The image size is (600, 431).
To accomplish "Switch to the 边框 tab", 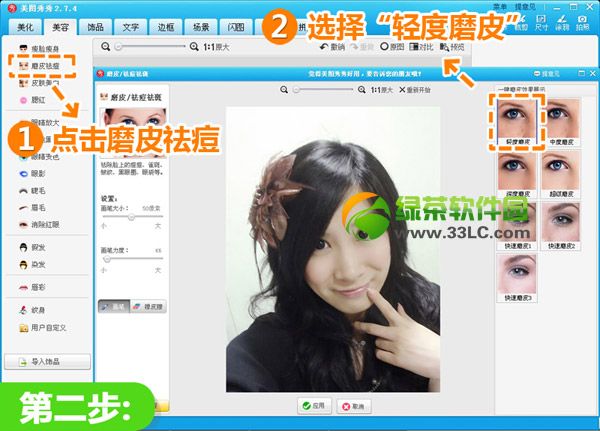I will (x=166, y=27).
